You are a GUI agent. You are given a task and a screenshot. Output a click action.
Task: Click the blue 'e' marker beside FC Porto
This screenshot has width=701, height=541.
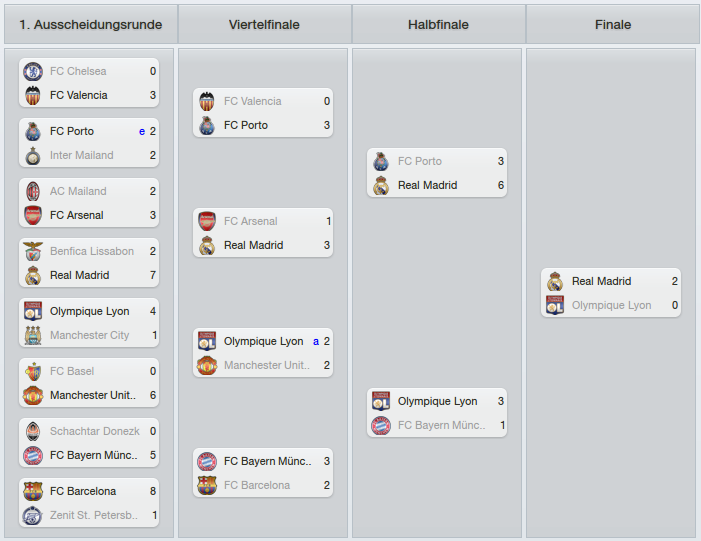[142, 131]
